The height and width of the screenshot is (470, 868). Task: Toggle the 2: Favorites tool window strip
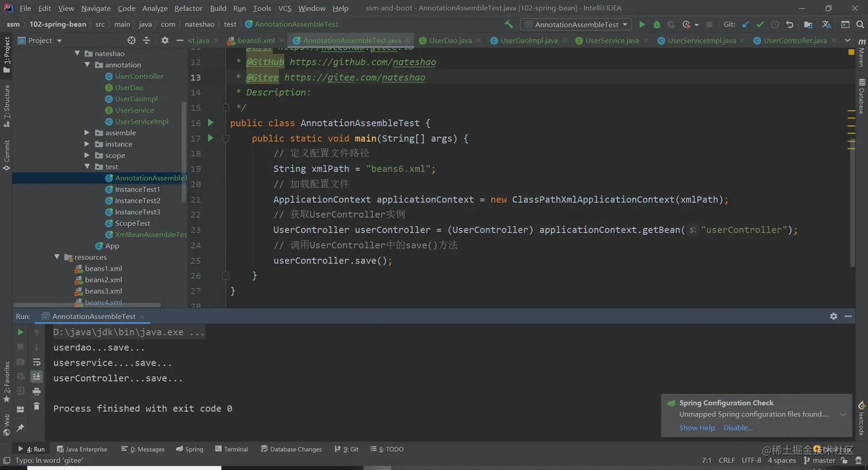[7, 382]
